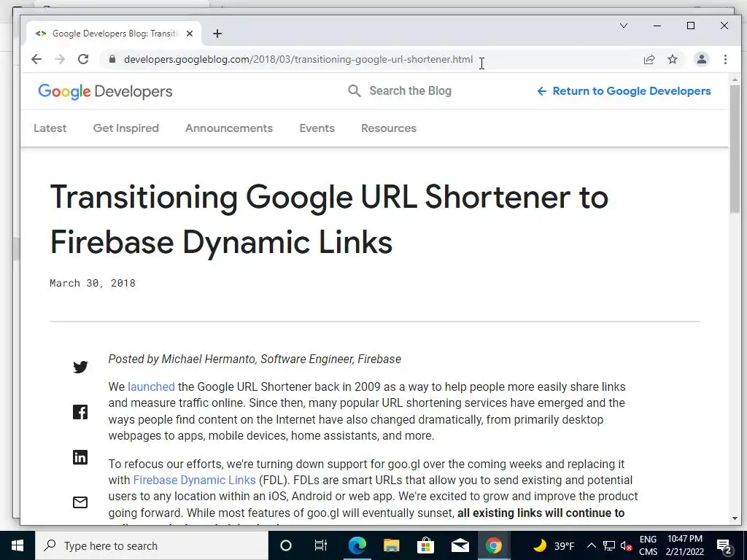
Task: Click the scrollbar down arrow
Action: pyautogui.click(x=735, y=518)
